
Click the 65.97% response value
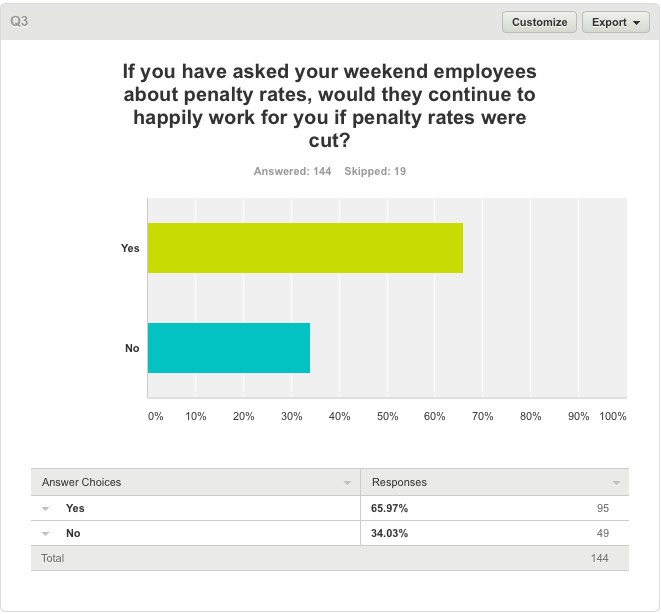tap(390, 508)
